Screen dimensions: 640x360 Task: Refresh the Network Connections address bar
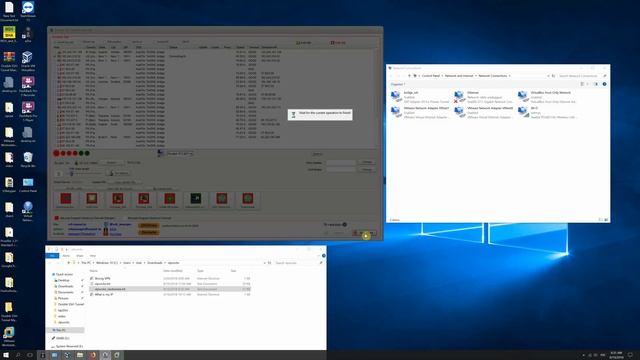click(553, 76)
